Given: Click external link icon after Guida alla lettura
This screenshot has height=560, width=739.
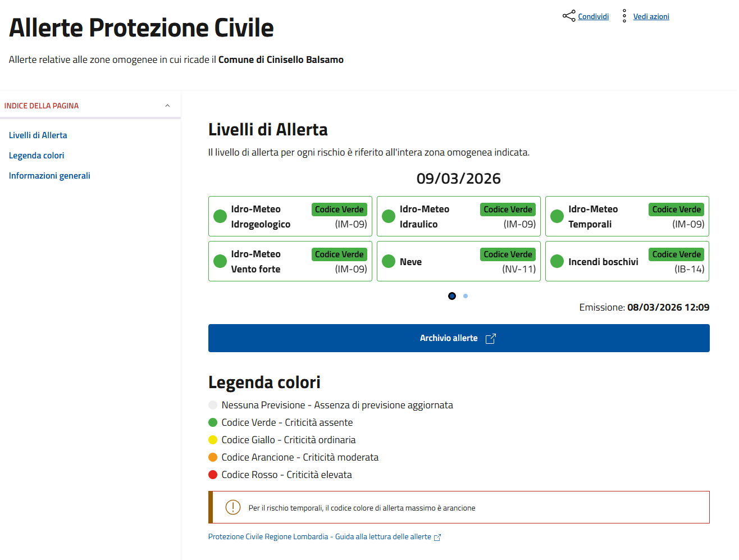Looking at the screenshot, I should pos(437,538).
